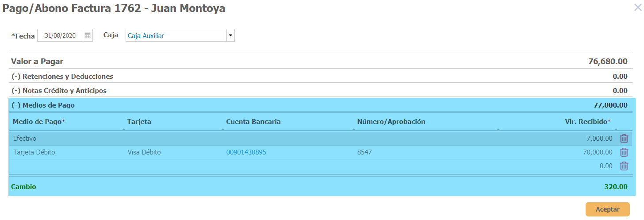This screenshot has width=644, height=220.
Task: Click the Vlr. Recibido column header
Action: coord(587,122)
